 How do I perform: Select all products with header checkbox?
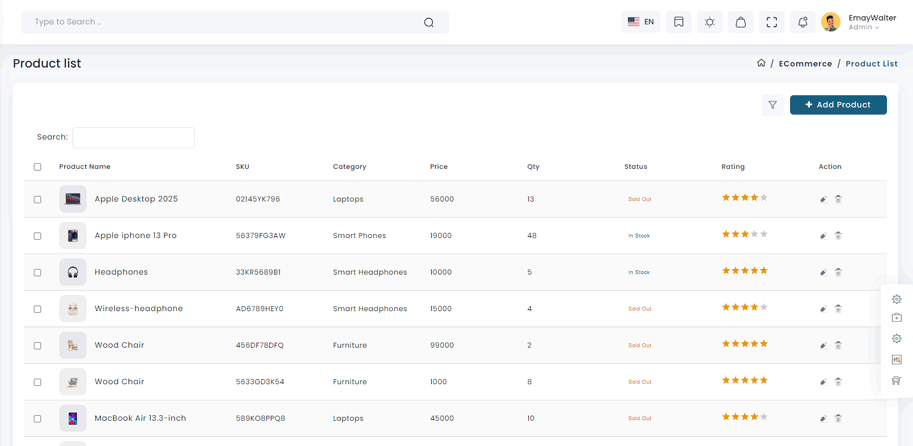tap(38, 167)
